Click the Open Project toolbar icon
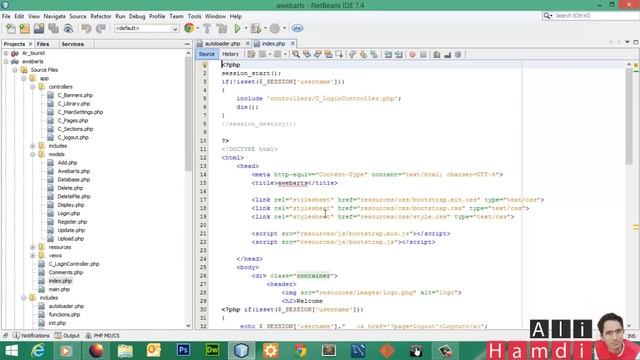 39,29
